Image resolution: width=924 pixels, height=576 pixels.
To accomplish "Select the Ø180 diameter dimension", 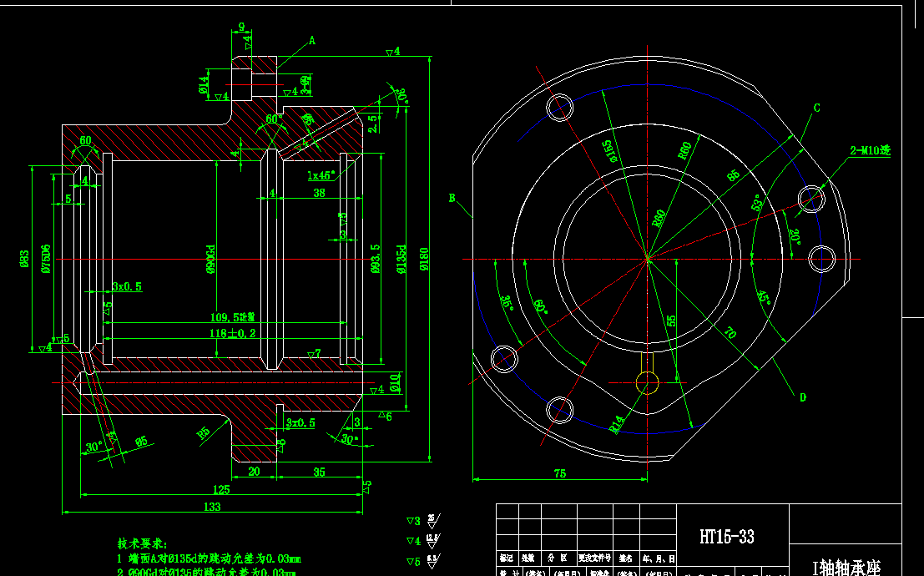I will click(424, 259).
